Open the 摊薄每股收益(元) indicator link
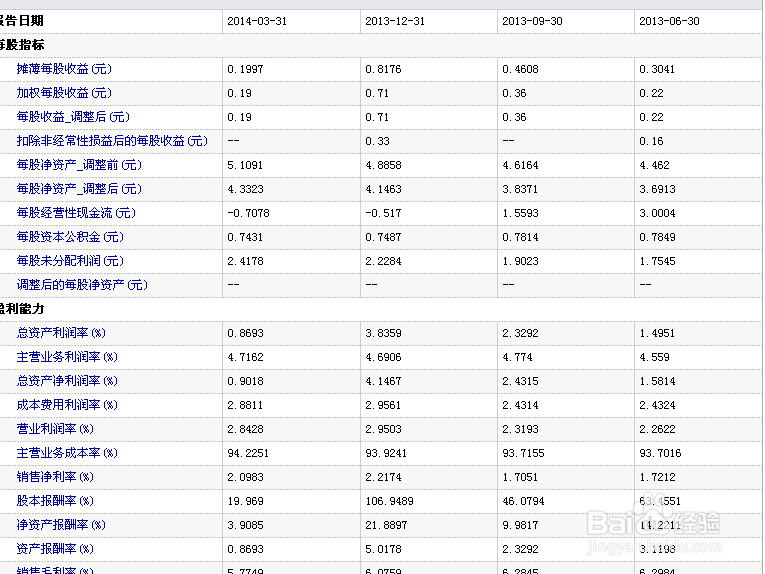Image resolution: width=765 pixels, height=574 pixels. 64,69
